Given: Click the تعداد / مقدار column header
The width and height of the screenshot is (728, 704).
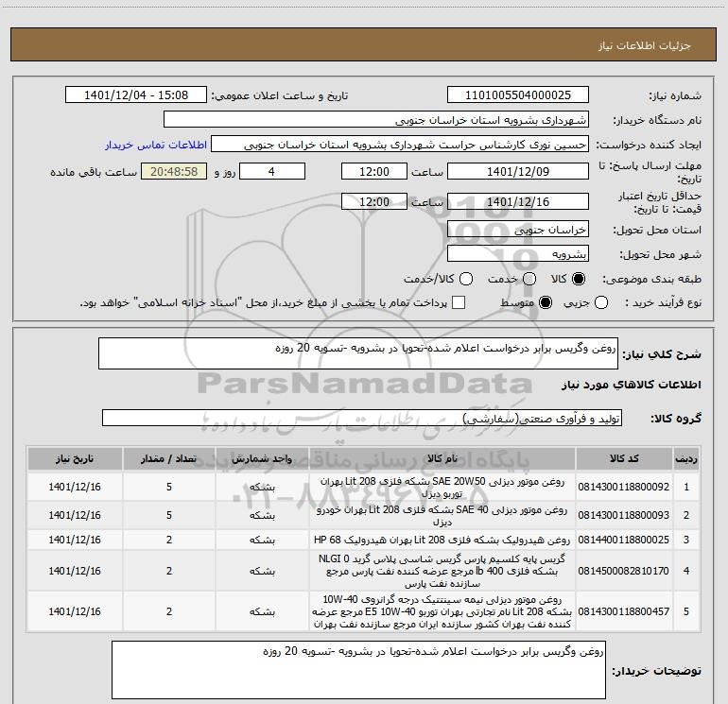Looking at the screenshot, I should pos(169,459).
